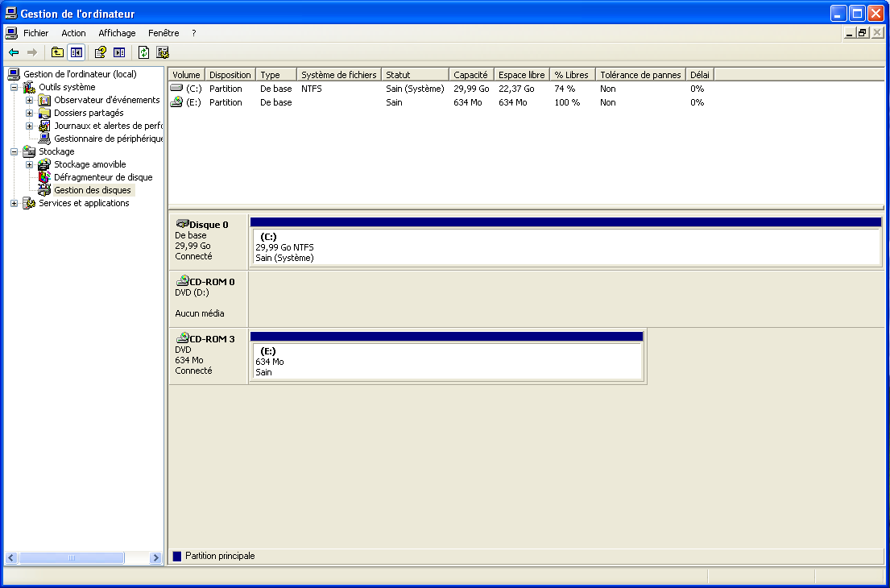Screen dimensions: 890x588
Task: Click the tree pane horizontal scrollbar thumb
Action: [71, 558]
